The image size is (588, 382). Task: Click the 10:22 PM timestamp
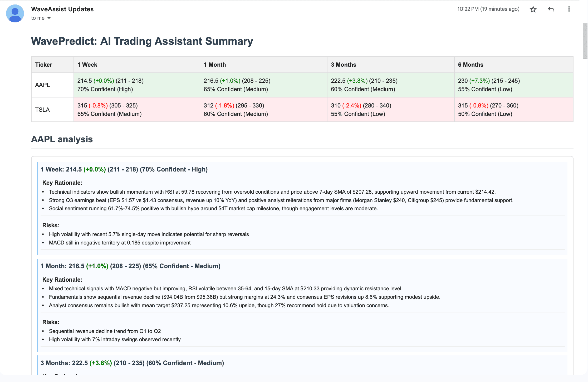(x=488, y=9)
